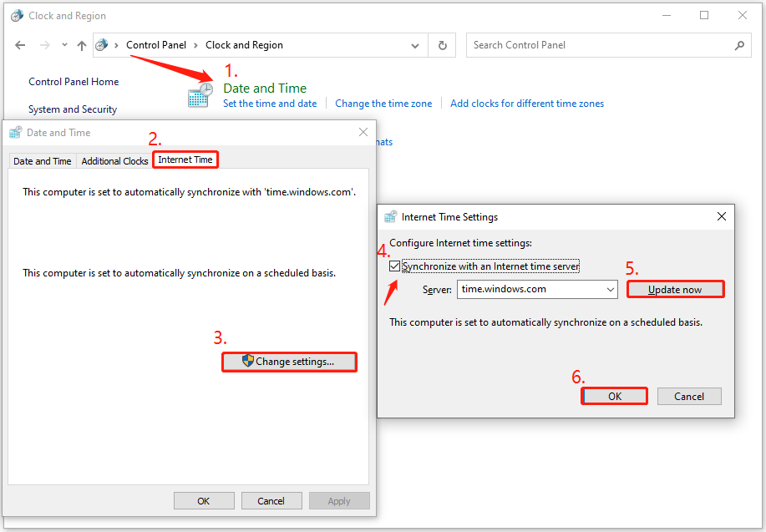Click the Clock and Region window icon
The image size is (766, 532).
click(x=17, y=16)
